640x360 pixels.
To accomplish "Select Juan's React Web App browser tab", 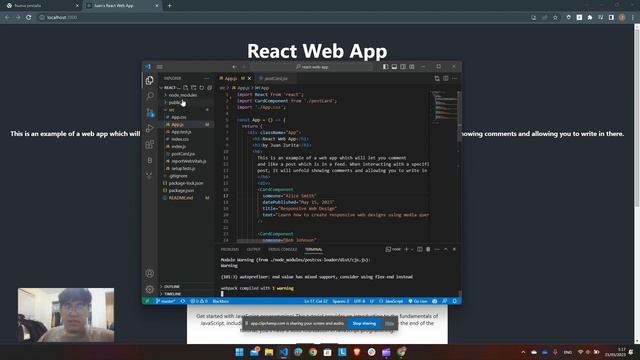I will pos(122,6).
